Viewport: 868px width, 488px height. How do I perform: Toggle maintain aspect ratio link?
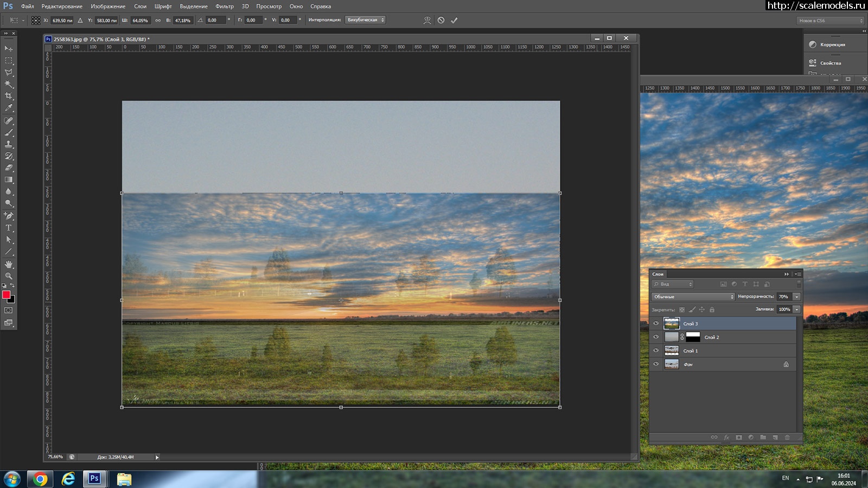click(158, 20)
